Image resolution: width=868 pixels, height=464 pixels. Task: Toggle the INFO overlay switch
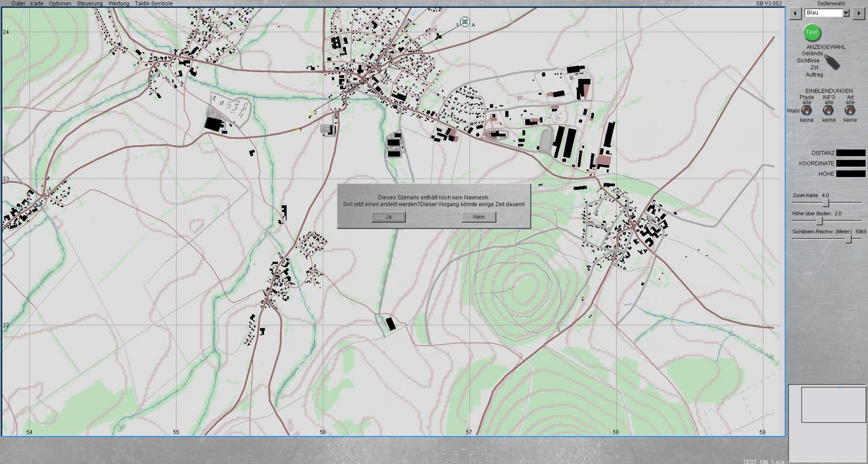point(828,111)
